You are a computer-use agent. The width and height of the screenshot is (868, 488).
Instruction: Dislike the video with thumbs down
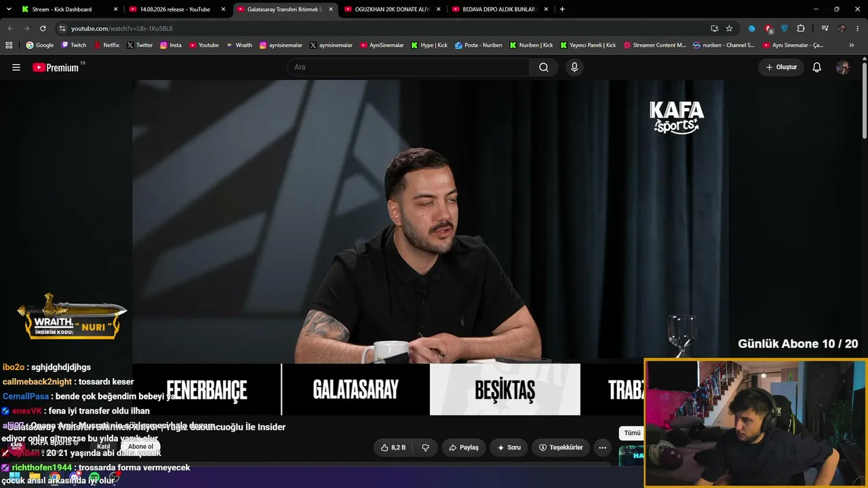coord(426,447)
